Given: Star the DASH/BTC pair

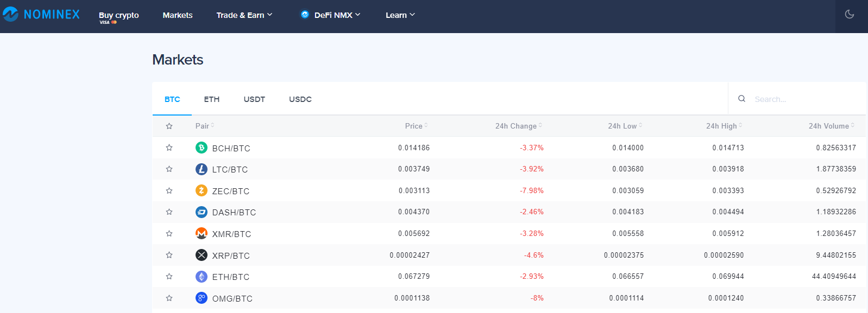Looking at the screenshot, I should click(x=169, y=212).
